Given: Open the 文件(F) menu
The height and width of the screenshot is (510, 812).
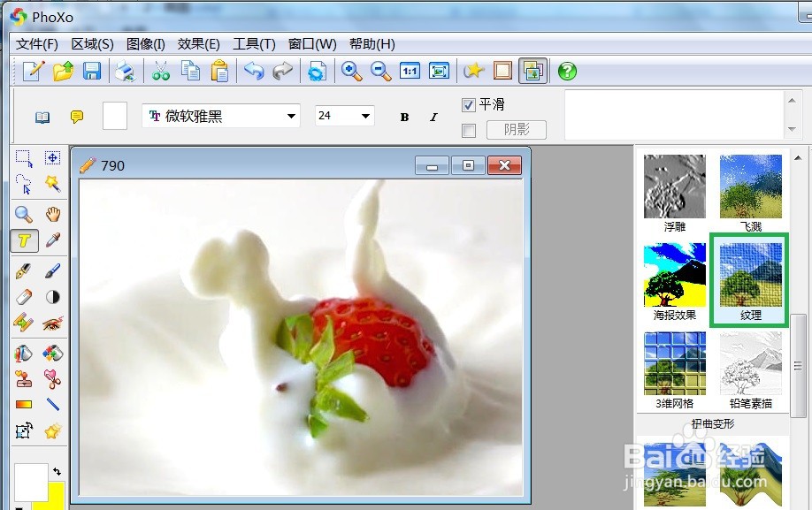Looking at the screenshot, I should 37,44.
